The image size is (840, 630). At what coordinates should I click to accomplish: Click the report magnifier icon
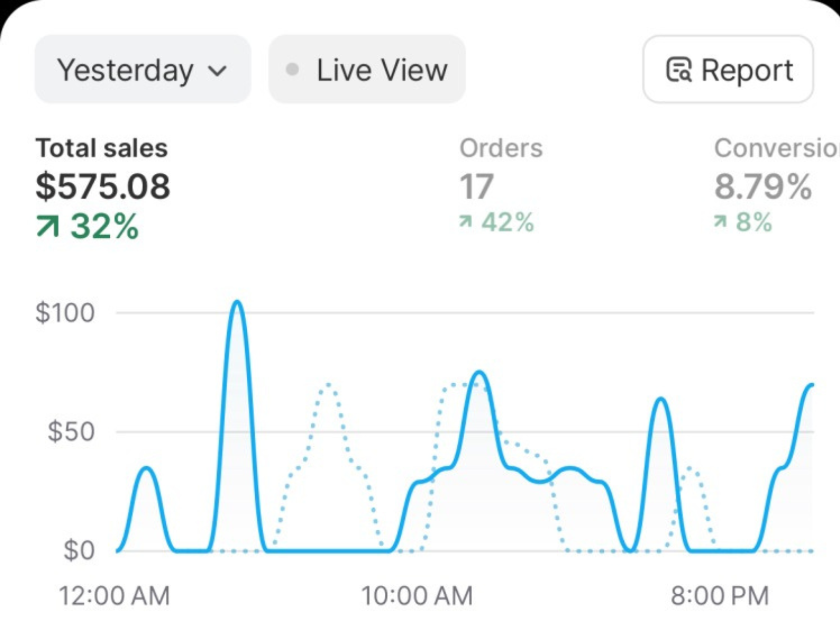click(x=679, y=70)
